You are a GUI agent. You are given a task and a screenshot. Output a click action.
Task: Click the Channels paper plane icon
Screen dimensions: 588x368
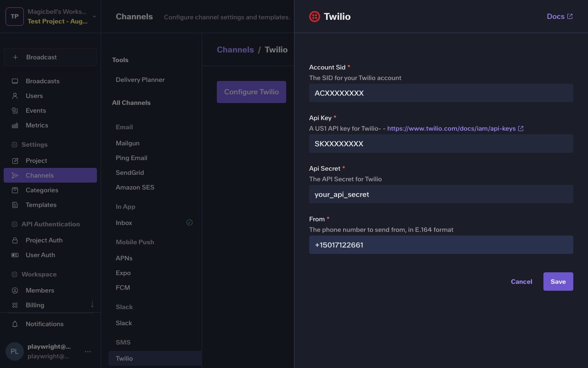15,175
